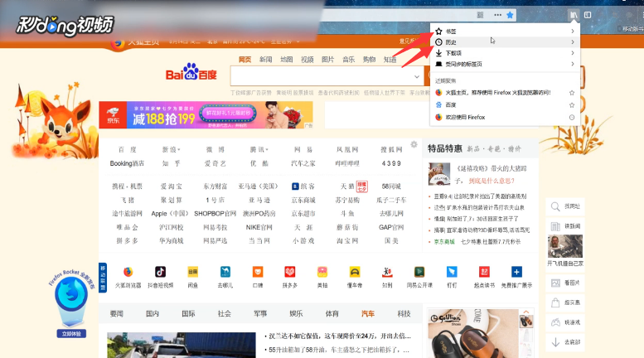644x358 pixels.
Task: Open the 火狐浏览器 app icon
Action: (x=128, y=272)
